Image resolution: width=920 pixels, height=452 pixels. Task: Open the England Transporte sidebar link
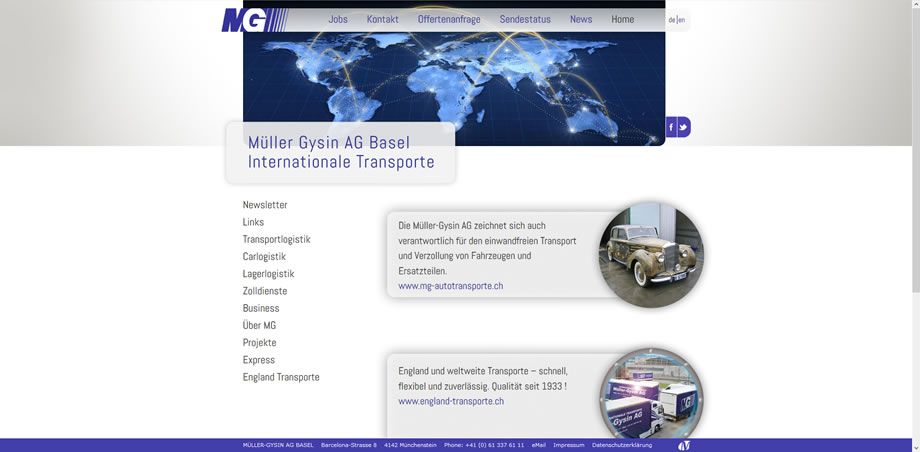[x=281, y=377]
